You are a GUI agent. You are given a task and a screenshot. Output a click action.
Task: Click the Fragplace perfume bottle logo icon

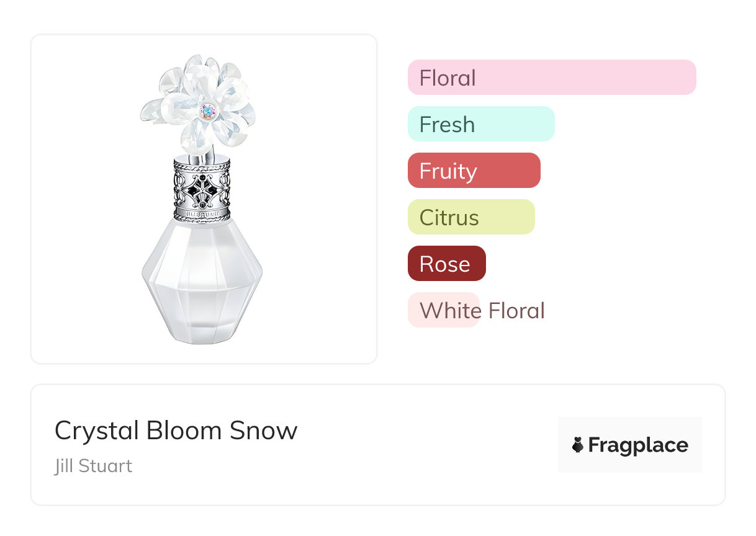[578, 445]
